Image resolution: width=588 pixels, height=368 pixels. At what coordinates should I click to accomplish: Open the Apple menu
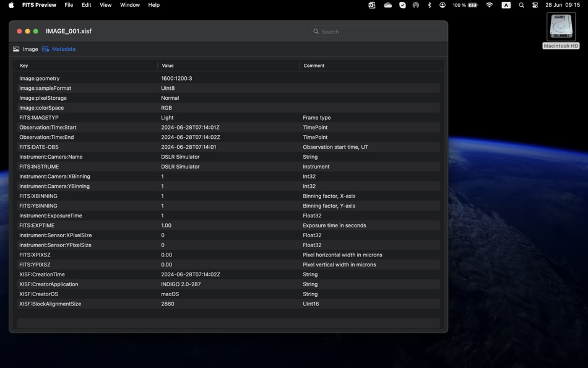pos(11,5)
